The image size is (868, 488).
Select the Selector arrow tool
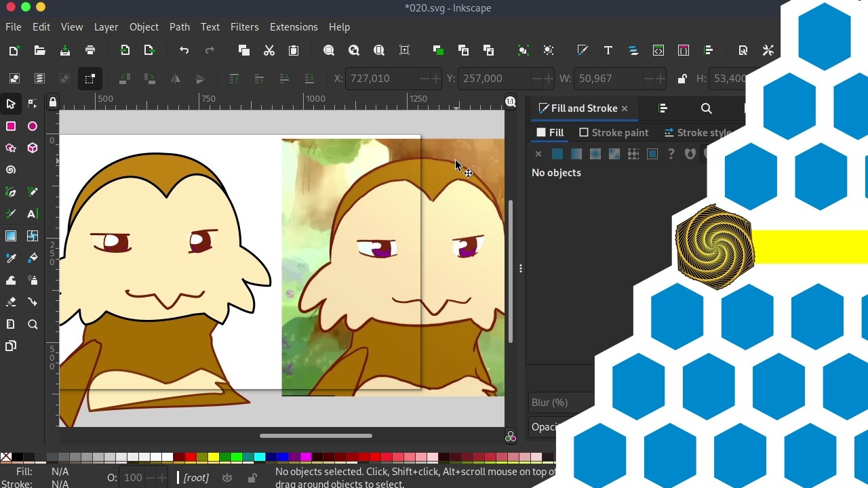pyautogui.click(x=11, y=104)
